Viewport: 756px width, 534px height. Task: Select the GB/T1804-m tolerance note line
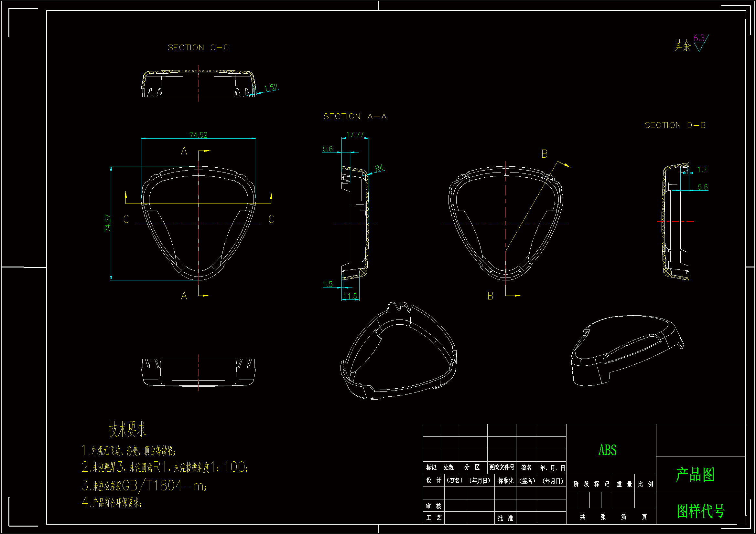point(144,486)
